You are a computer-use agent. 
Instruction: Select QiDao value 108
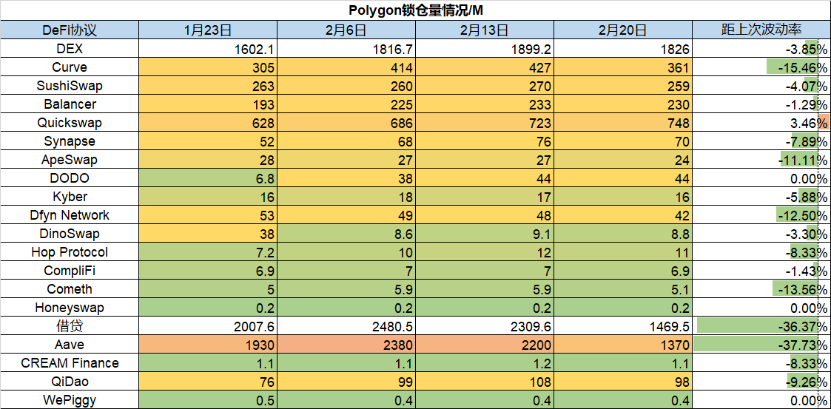[x=484, y=381]
